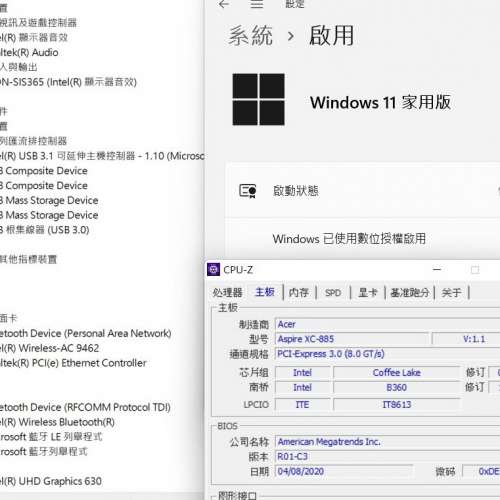This screenshot has width=500, height=500.
Task: Minimize the CPU-Z window
Action: pos(437,269)
